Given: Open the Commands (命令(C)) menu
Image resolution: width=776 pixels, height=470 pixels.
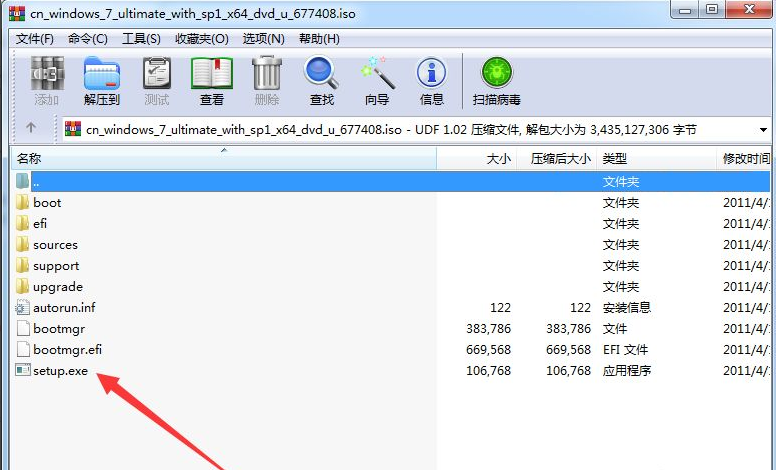Looking at the screenshot, I should coord(88,39).
